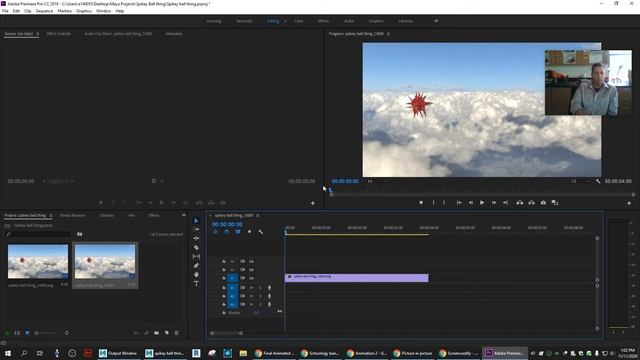640x360 pixels.
Task: Toggle visibility eye of the track holding the clip
Action: [x=251, y=278]
